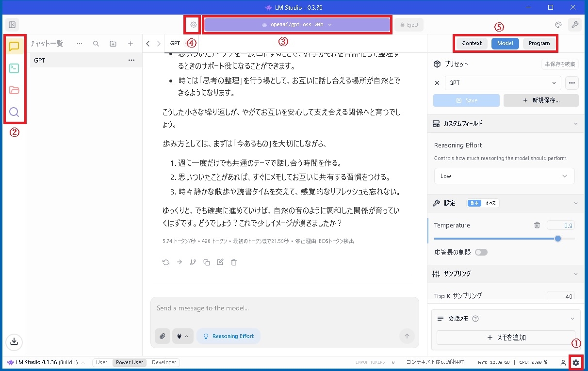Switch to the Context tab
Screen dimensions: 588x371
(x=472, y=43)
